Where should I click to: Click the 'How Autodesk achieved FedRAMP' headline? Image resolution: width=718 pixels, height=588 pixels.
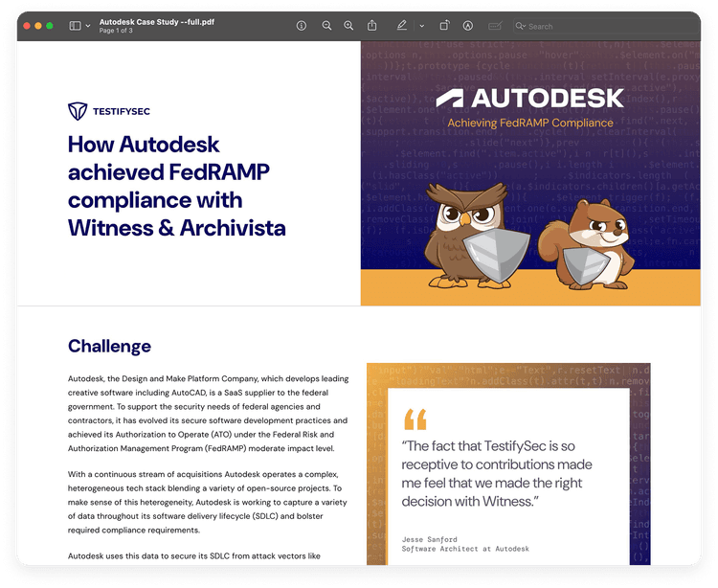pos(177,186)
